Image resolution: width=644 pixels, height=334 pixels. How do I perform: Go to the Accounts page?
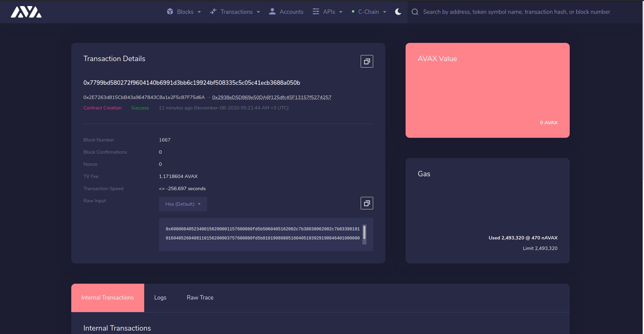[291, 12]
